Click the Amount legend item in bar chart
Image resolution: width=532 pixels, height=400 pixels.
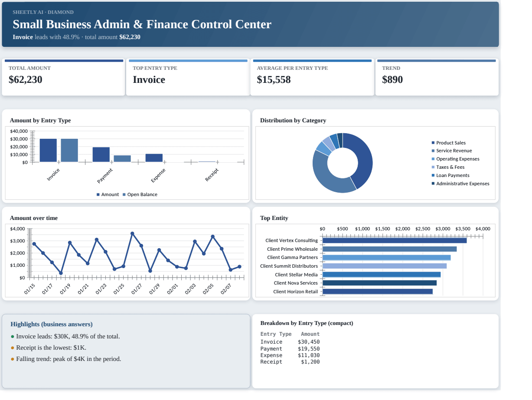point(108,195)
